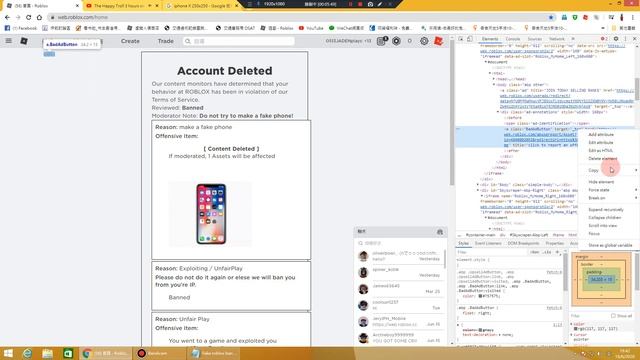Click the Roblox logo in the header

point(24,41)
